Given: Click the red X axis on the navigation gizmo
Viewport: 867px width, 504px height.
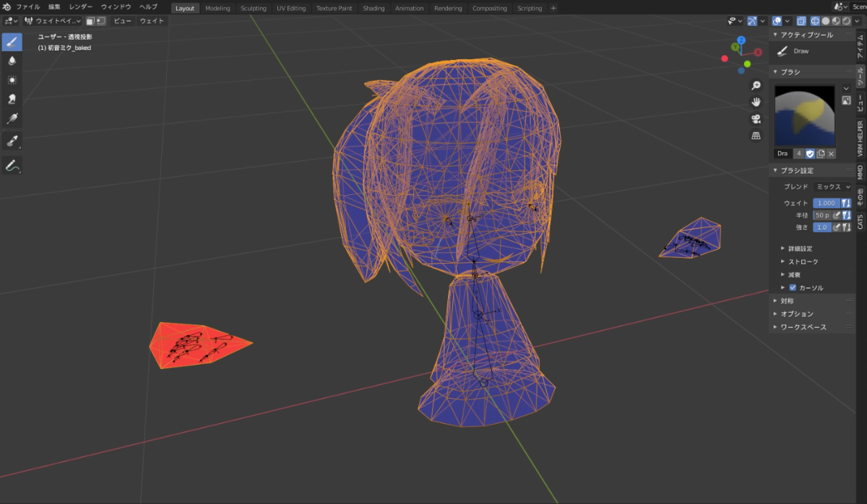Looking at the screenshot, I should tap(757, 52).
